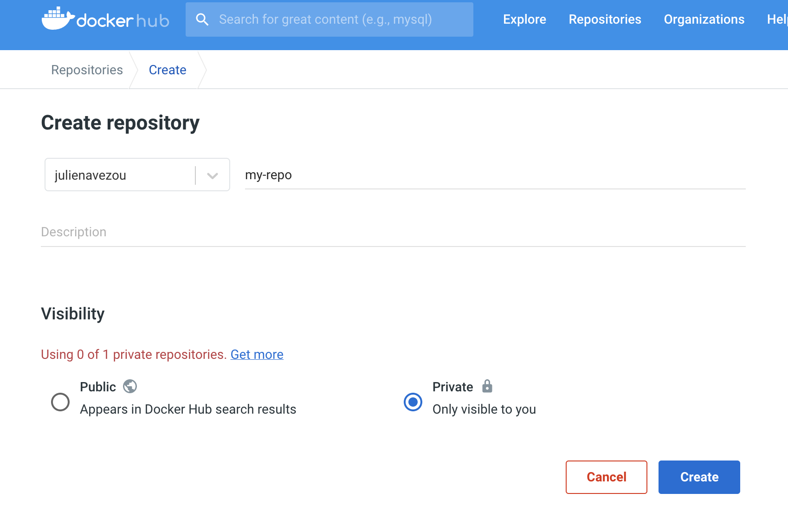
Task: Open the Organizations navigation item
Action: (x=704, y=19)
